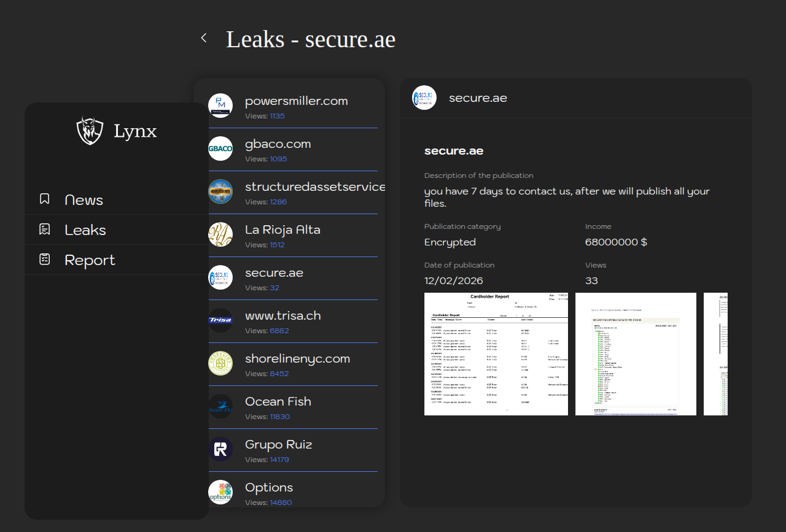Open the News menu item

84,200
